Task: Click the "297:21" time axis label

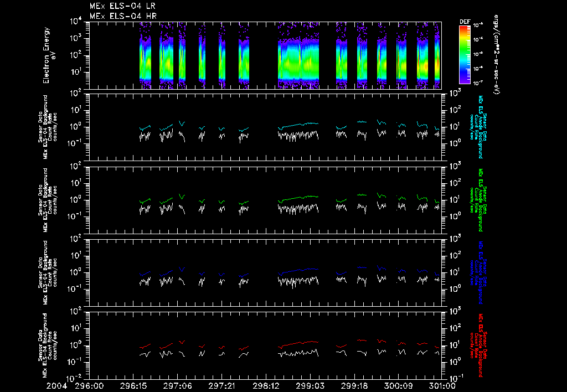Action: 221,386
